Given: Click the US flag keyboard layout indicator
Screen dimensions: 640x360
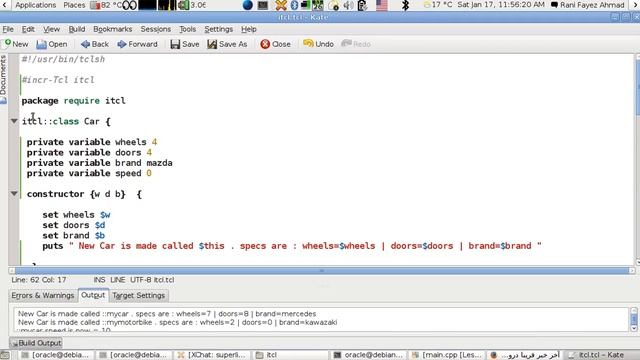Looking at the screenshot, I should [x=382, y=5].
